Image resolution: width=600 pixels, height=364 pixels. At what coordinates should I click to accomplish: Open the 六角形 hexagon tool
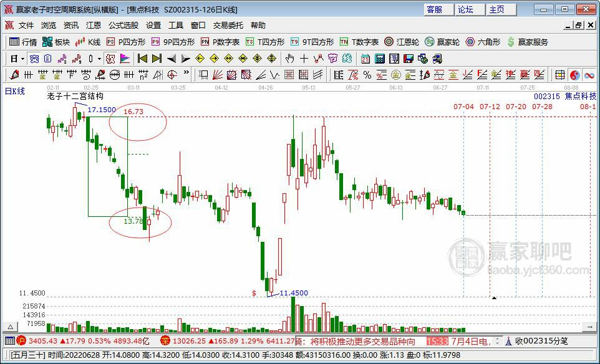click(x=483, y=42)
